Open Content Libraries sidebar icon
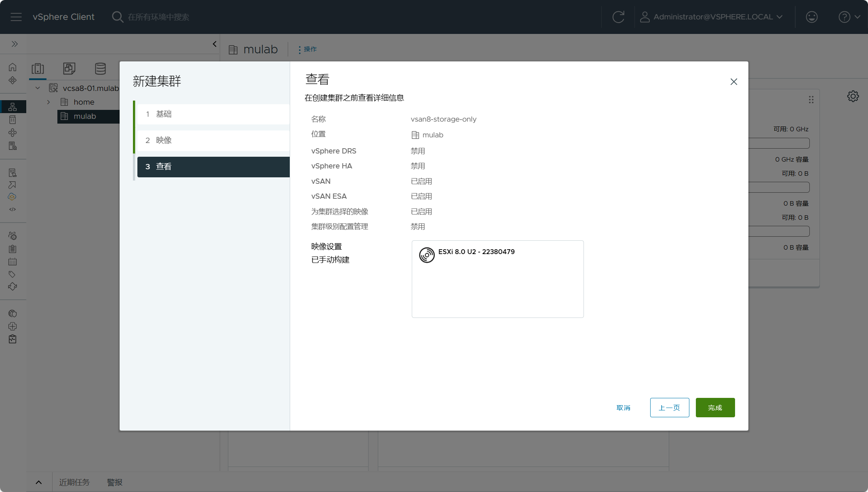 [13, 120]
